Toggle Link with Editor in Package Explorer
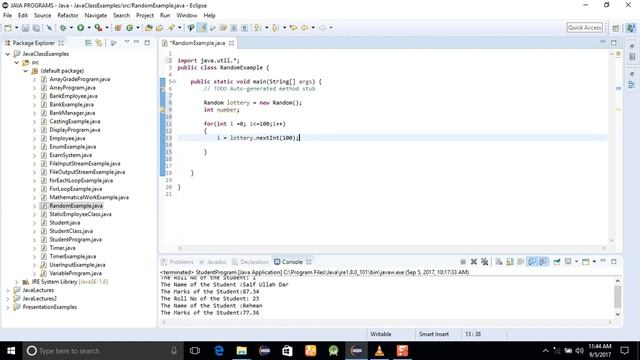 pyautogui.click(x=99, y=43)
